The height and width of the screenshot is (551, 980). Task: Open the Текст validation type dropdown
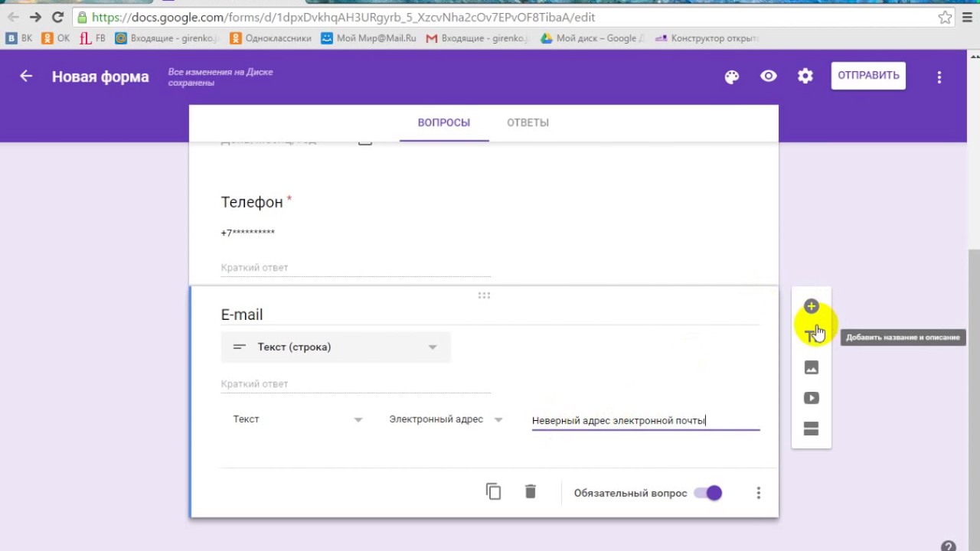point(298,419)
